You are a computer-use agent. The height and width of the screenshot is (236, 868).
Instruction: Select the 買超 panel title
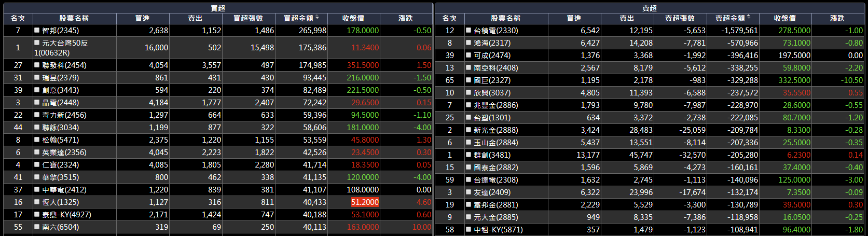tap(218, 8)
